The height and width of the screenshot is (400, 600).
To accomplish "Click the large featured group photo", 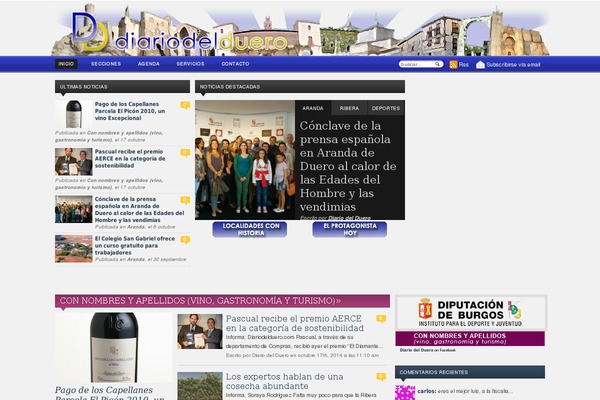I will click(245, 160).
